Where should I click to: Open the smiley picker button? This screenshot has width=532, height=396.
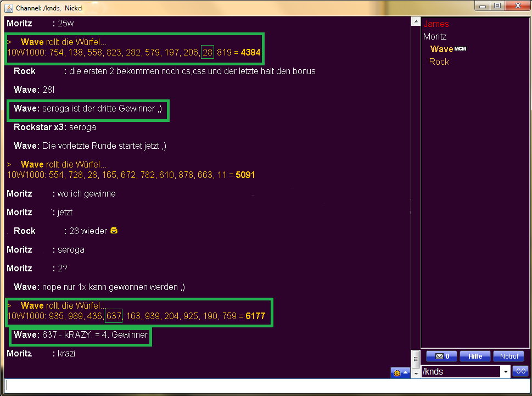coord(400,372)
